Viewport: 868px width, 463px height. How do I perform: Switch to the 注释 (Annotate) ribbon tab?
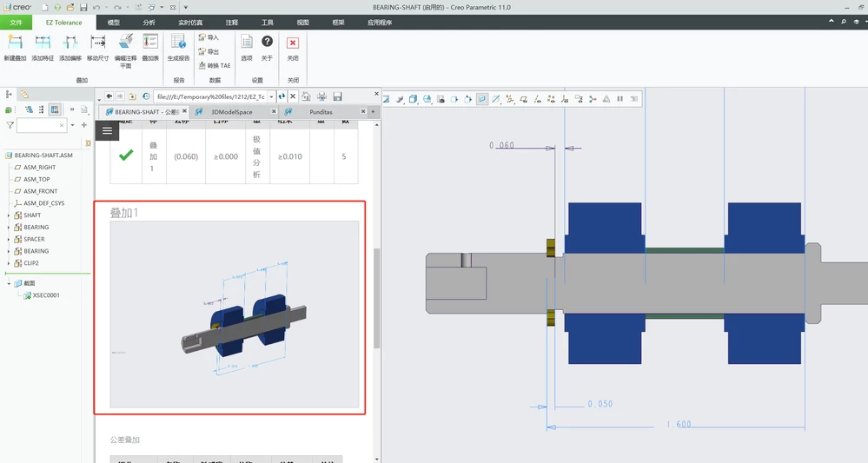click(x=232, y=23)
